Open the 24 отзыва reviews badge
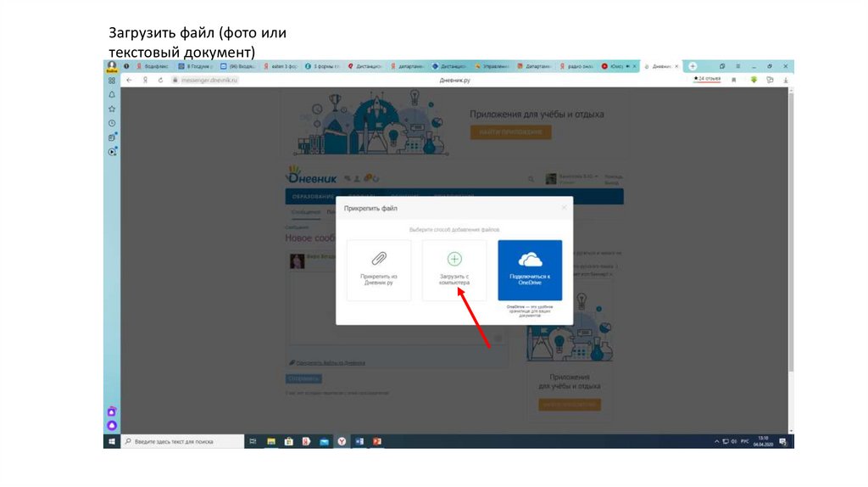 (x=708, y=79)
